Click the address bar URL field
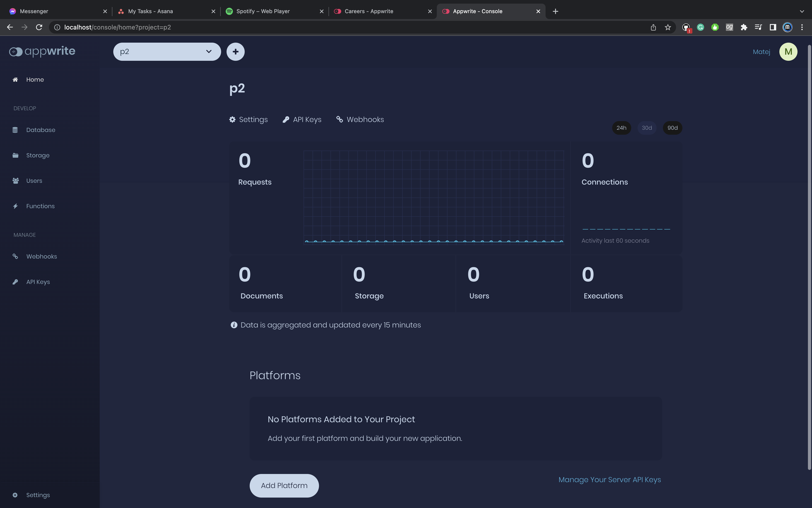 click(352, 27)
